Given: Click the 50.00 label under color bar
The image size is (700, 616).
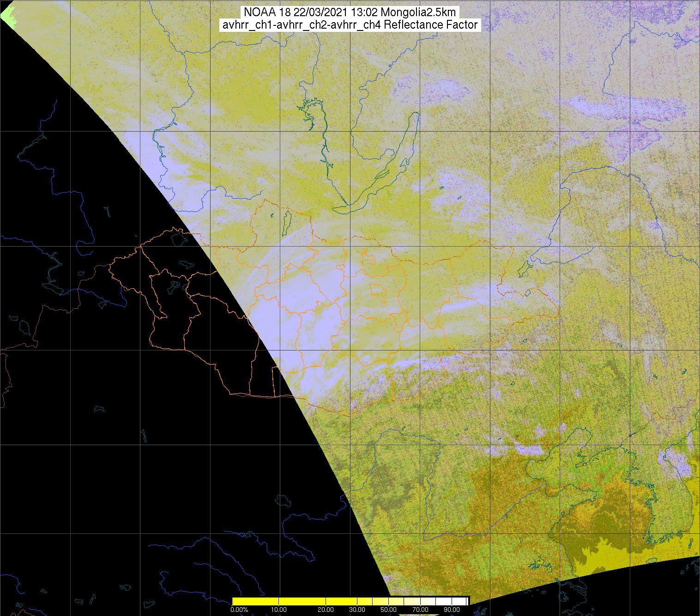Looking at the screenshot, I should (388, 610).
